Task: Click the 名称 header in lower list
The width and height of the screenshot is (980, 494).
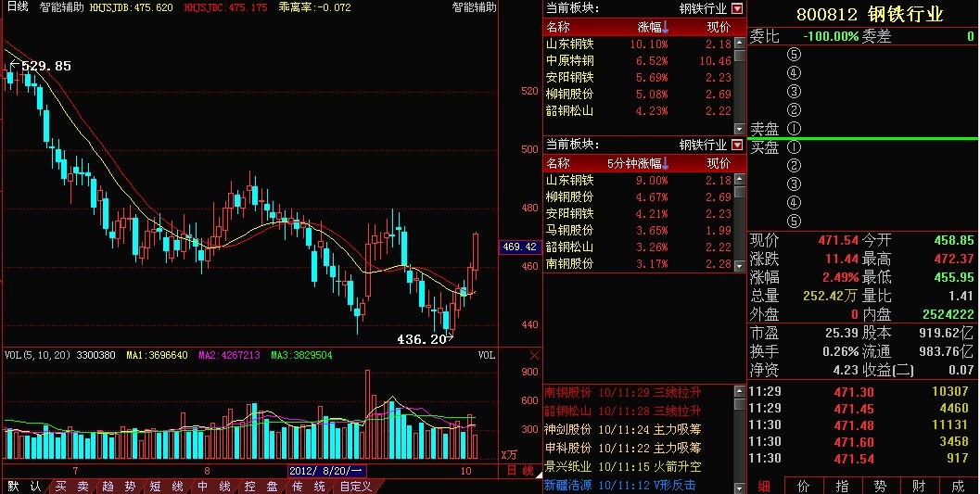Action: pos(557,163)
